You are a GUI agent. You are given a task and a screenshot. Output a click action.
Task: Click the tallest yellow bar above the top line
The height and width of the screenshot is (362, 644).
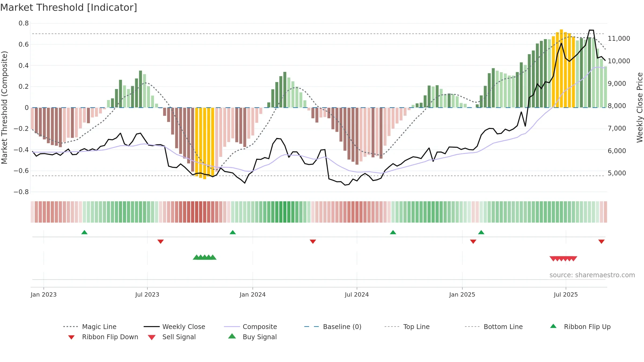[561, 68]
